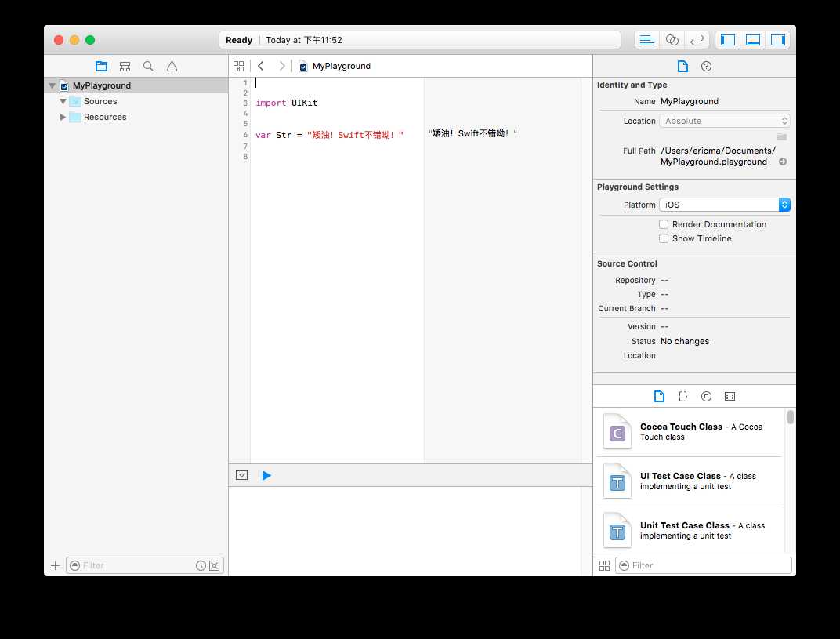Open the Project navigator folder icon

pyautogui.click(x=101, y=66)
